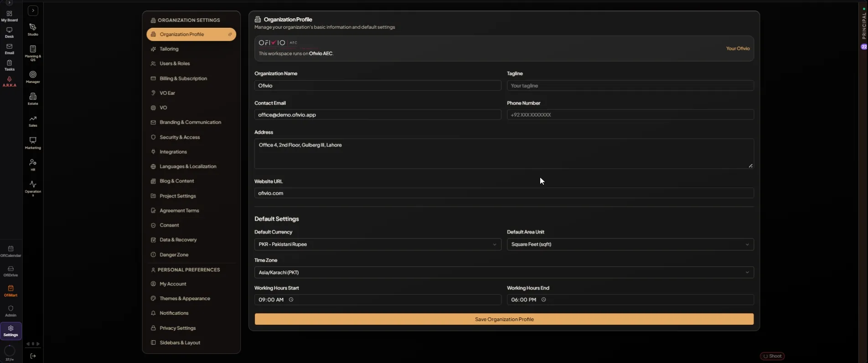
Task: Open the Manager module
Action: click(33, 77)
